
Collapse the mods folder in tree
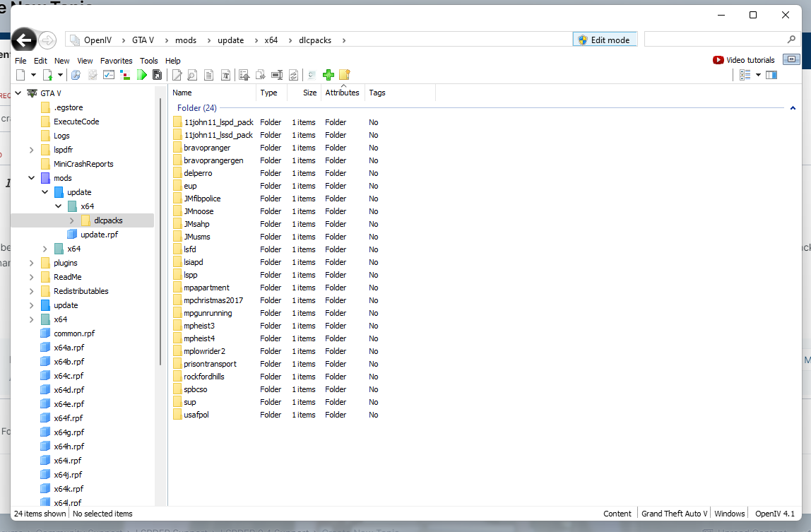[32, 178]
